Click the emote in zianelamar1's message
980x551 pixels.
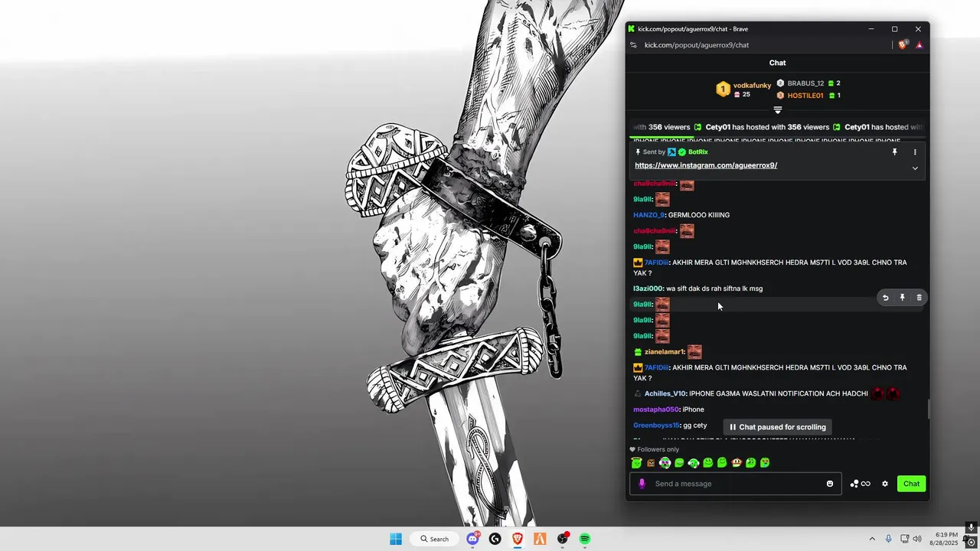(694, 352)
